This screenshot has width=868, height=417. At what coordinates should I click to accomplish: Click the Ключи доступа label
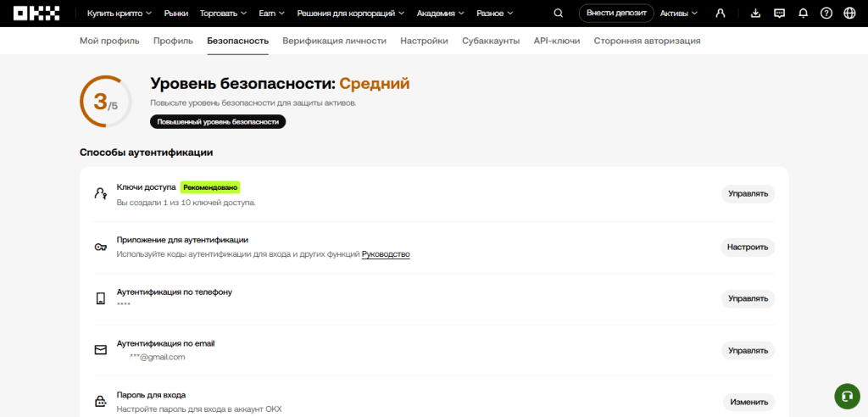tap(146, 187)
